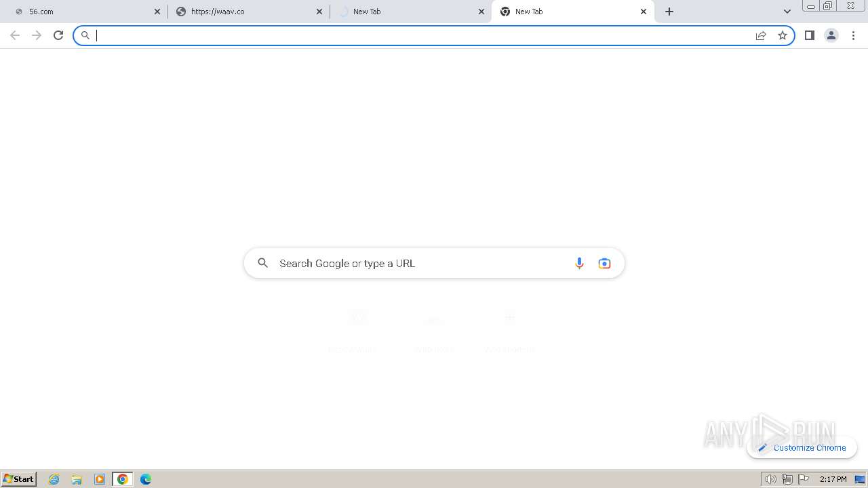868x488 pixels.
Task: Bookmark this tab with star icon
Action: pos(783,35)
